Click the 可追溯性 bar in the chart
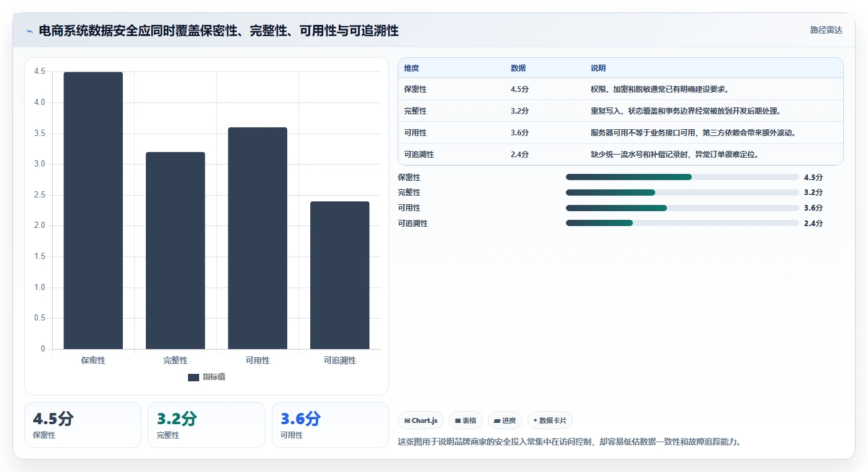 [340, 275]
